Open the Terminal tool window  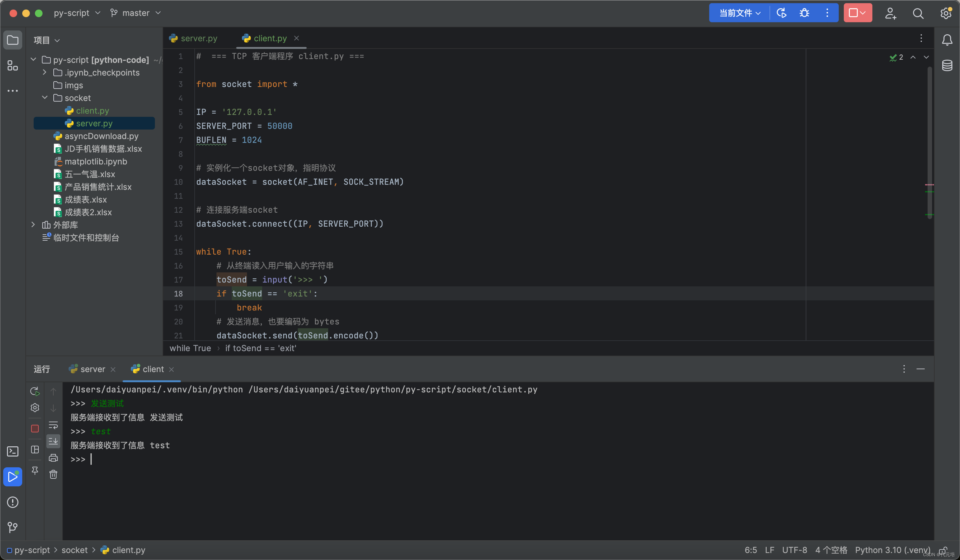coord(13,451)
